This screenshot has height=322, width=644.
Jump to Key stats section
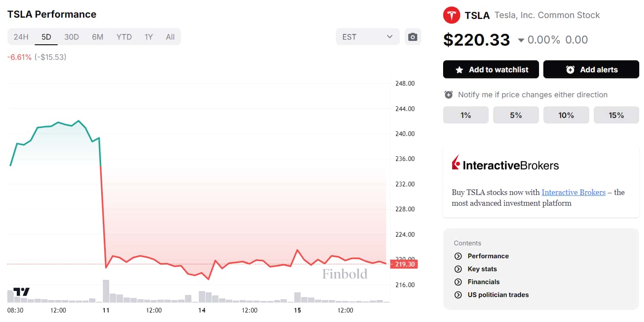pos(482,269)
